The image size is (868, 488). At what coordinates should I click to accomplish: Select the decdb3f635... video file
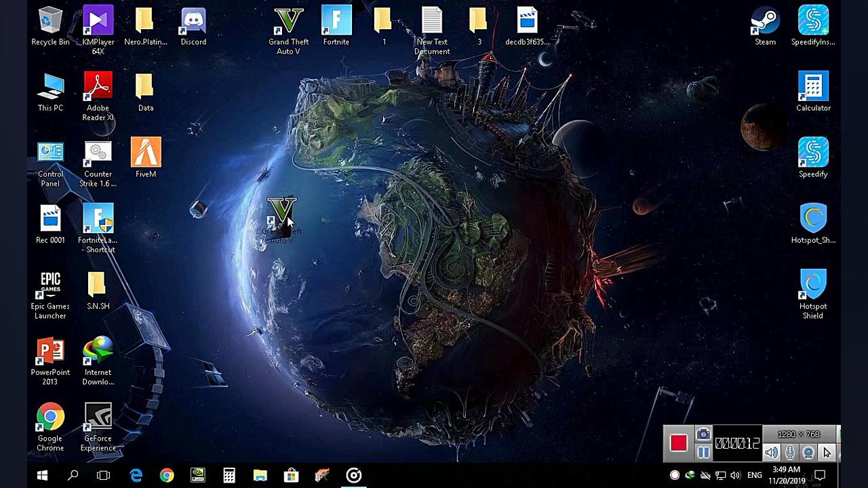coord(527,26)
